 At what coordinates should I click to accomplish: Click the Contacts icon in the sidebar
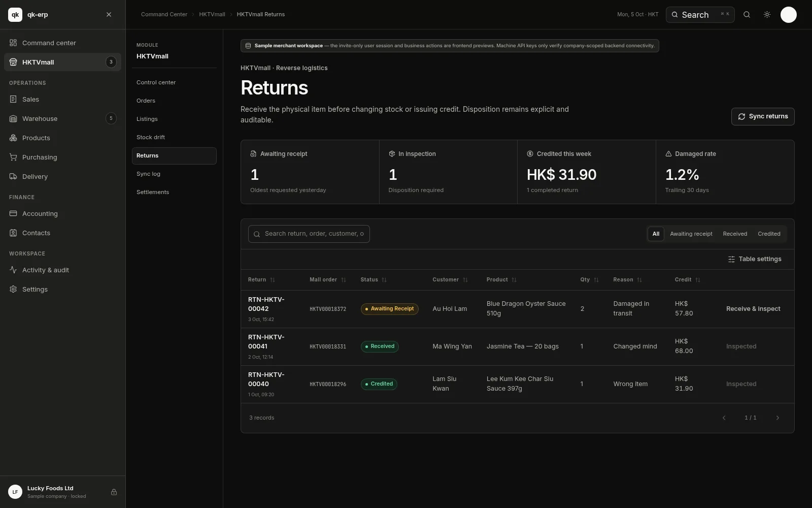(13, 233)
